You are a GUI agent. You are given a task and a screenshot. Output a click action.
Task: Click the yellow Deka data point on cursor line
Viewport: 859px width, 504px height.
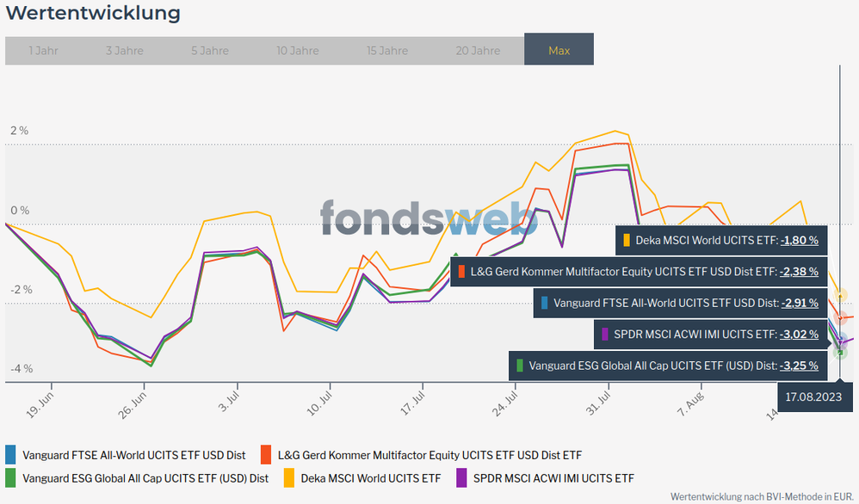(841, 296)
